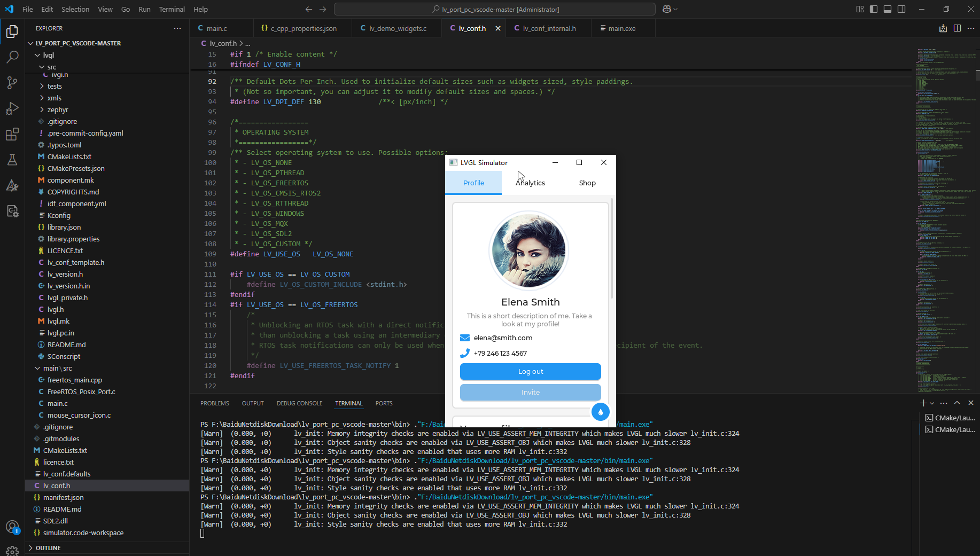980x556 pixels.
Task: Click the phone icon beside +79 246 123 4567
Action: coord(464,353)
